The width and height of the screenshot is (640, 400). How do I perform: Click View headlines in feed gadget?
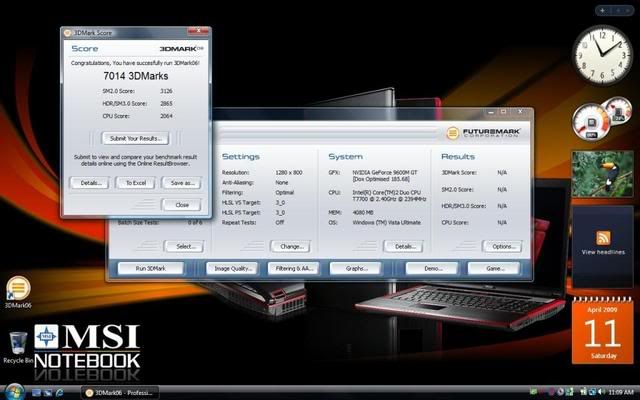603,252
